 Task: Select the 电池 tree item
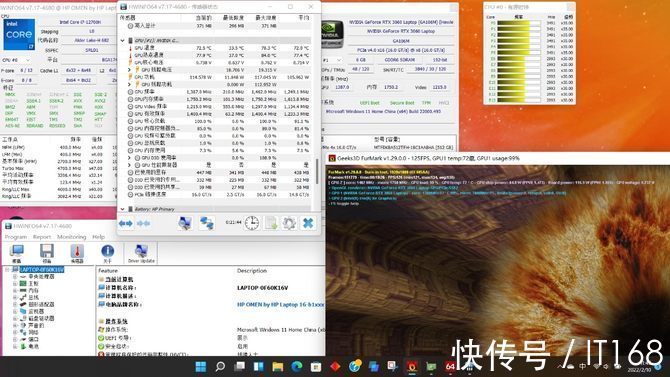[33, 346]
